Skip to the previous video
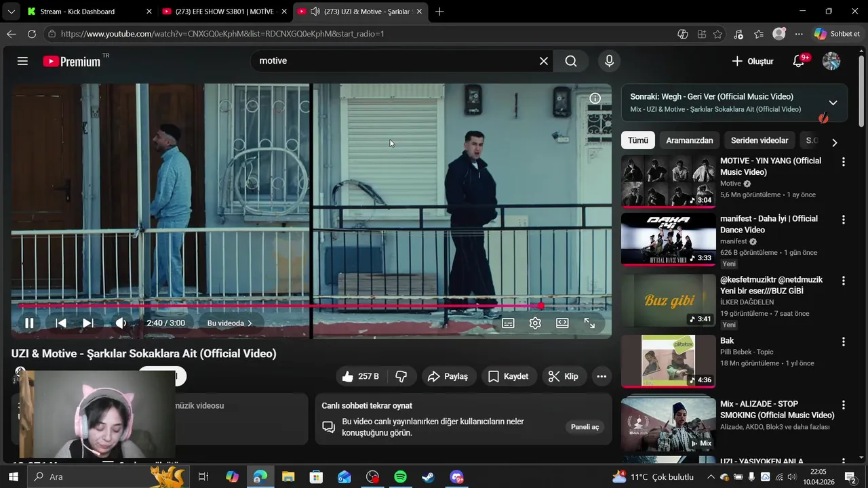Viewport: 868px width, 488px height. click(x=60, y=323)
